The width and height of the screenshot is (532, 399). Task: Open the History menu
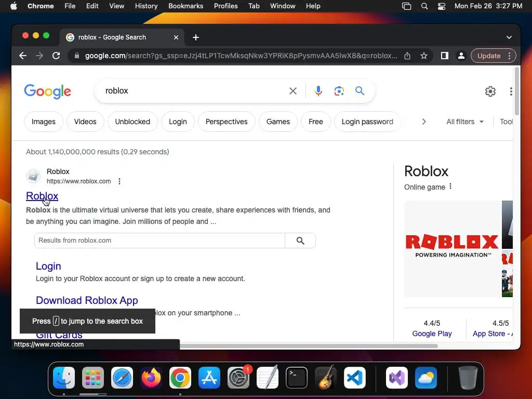146,6
